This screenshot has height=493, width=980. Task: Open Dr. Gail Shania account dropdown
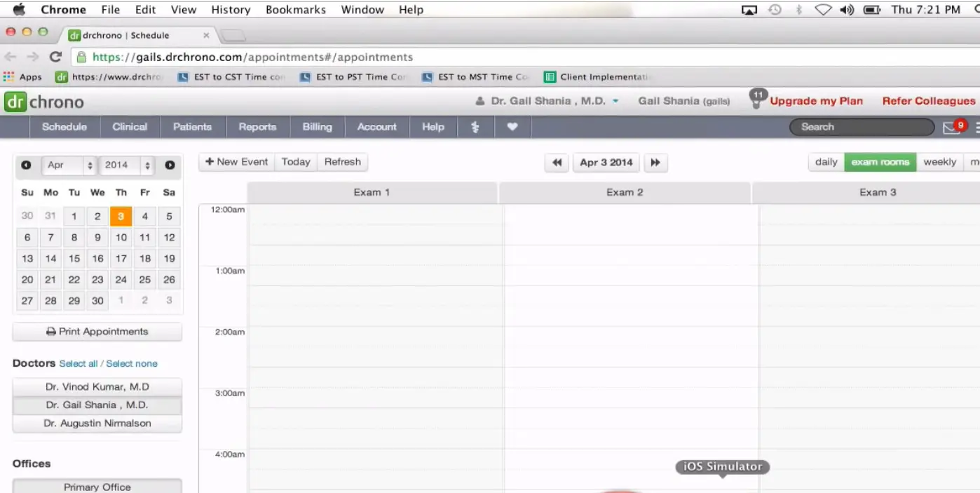tap(547, 100)
